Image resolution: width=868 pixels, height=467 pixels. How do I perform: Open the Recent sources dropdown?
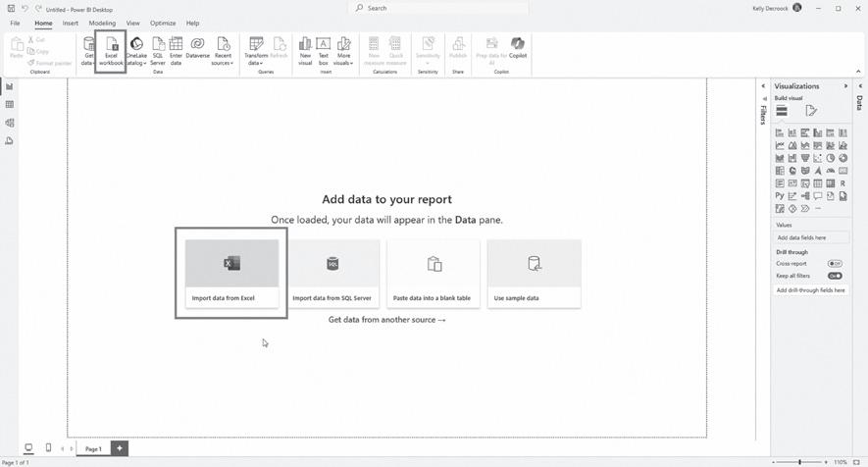click(223, 52)
